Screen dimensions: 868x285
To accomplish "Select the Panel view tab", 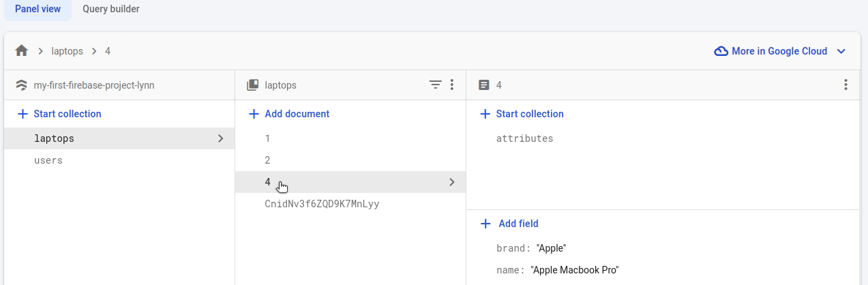I will (x=38, y=10).
